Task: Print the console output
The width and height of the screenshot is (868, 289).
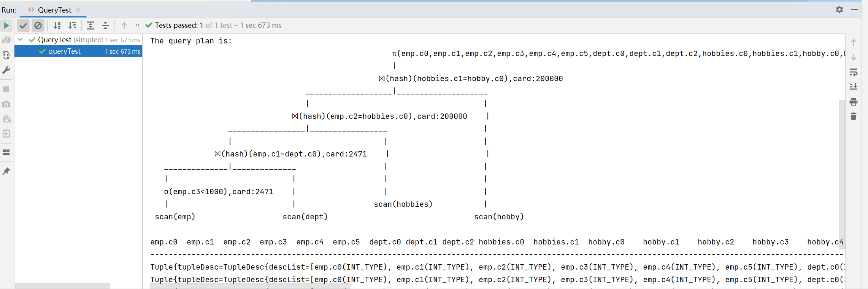Action: 854,102
